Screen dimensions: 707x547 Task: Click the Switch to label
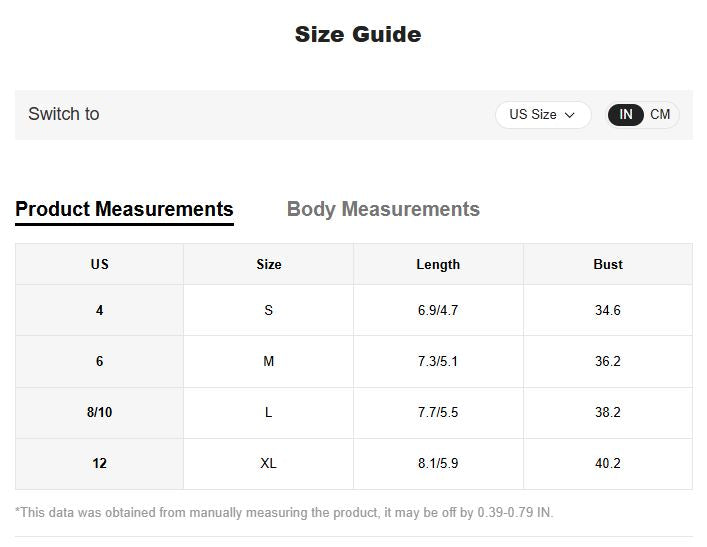[x=64, y=114]
